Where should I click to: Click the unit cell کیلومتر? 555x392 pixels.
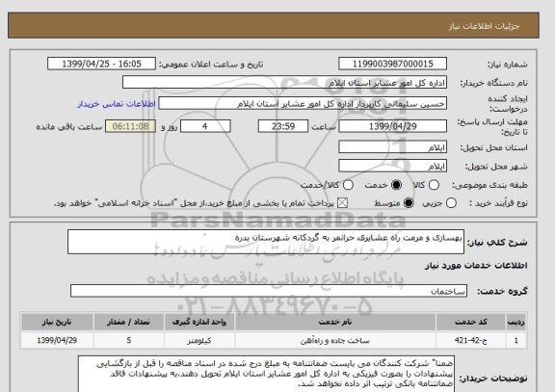[199, 340]
